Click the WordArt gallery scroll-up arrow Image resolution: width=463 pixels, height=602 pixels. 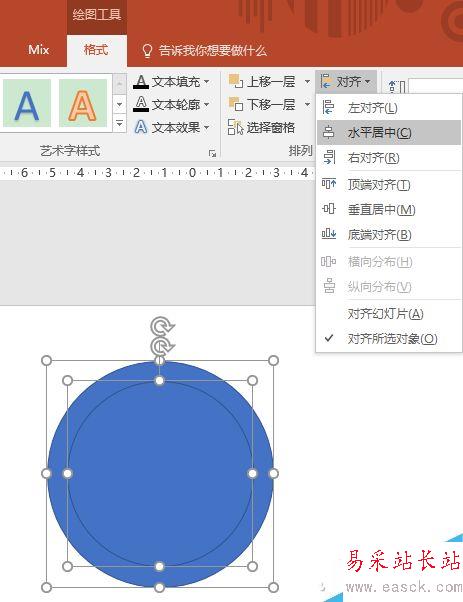coord(119,83)
